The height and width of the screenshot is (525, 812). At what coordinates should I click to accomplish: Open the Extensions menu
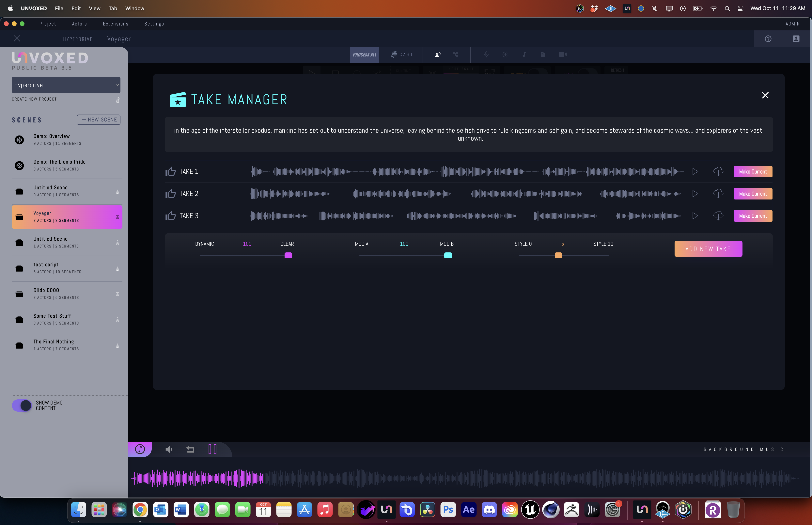(x=116, y=24)
